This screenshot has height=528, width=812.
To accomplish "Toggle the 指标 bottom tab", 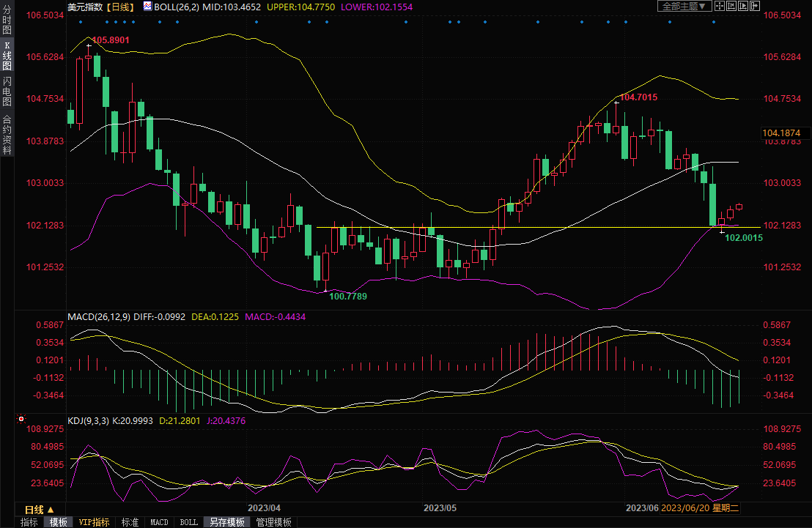I will pos(29,522).
